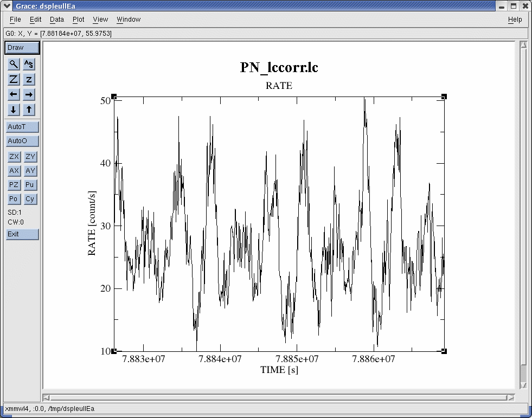Minimize the Grace window
The image size is (532, 418).
pos(501,5)
